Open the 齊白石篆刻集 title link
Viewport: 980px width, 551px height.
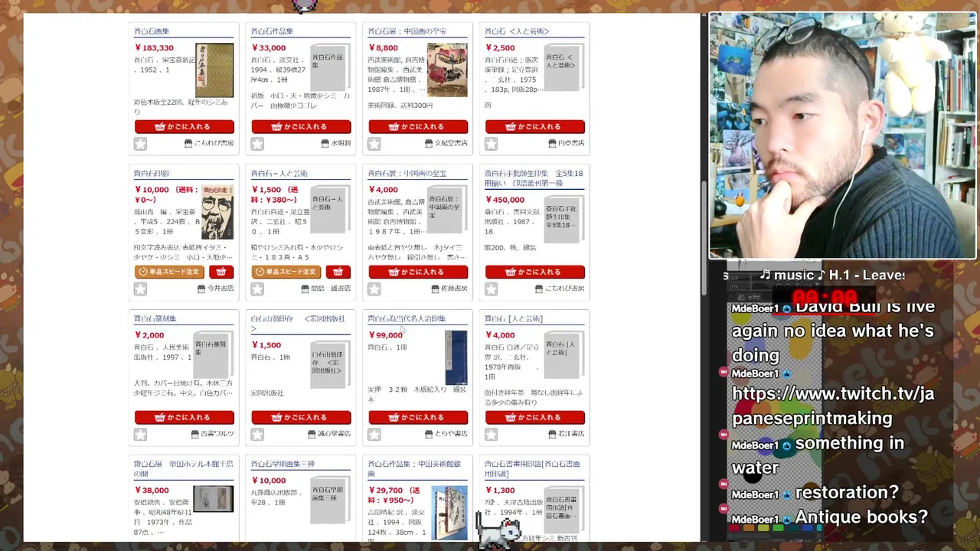[x=155, y=318]
